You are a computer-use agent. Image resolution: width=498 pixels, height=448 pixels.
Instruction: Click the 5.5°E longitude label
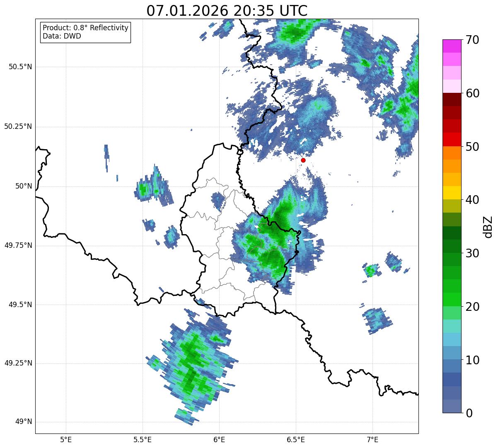coord(143,439)
